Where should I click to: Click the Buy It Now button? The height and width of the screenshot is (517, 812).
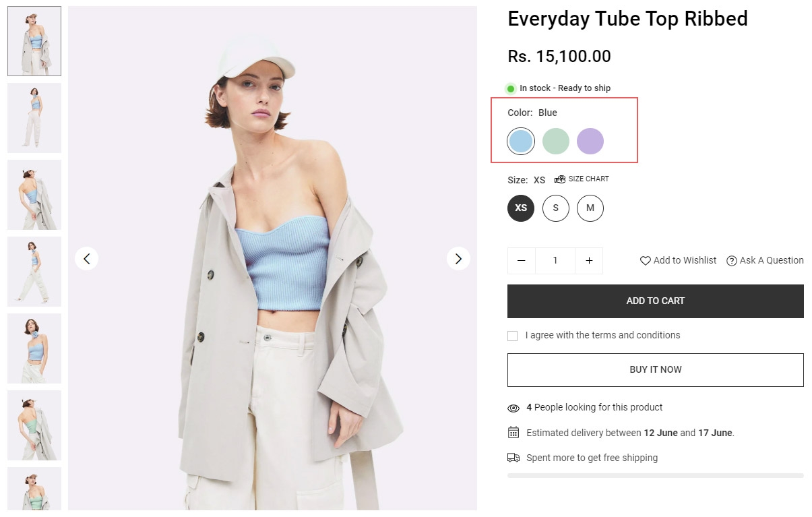point(655,369)
